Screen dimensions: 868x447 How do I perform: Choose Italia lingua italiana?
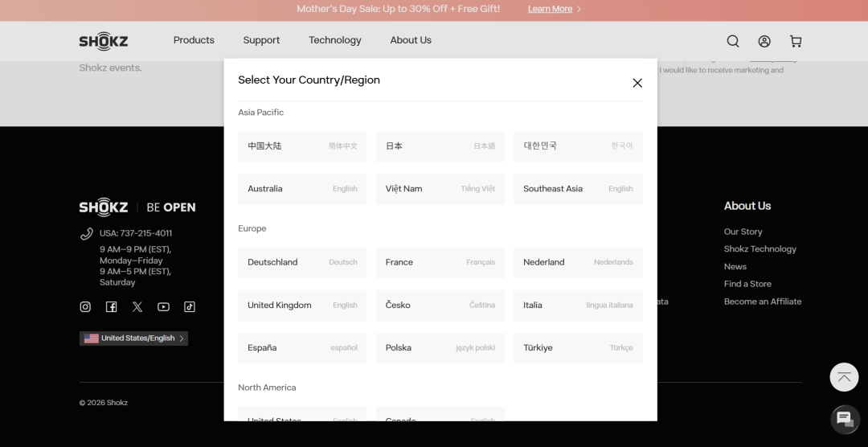coord(578,306)
